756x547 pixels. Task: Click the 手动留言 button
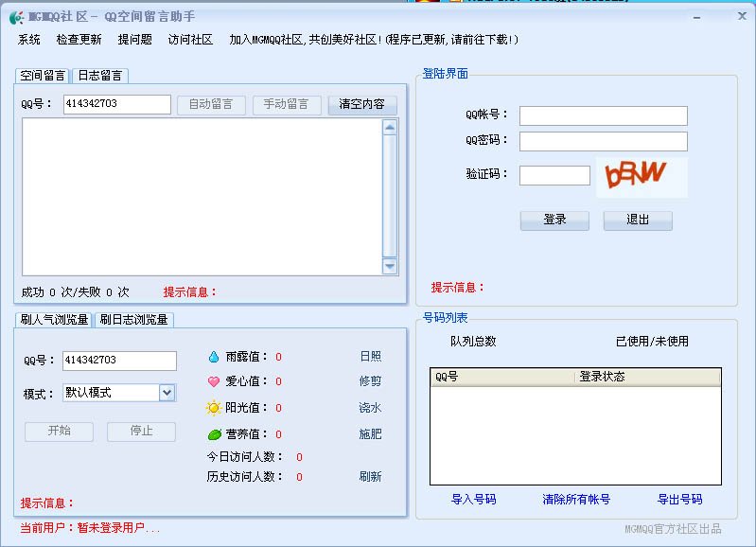click(x=287, y=105)
